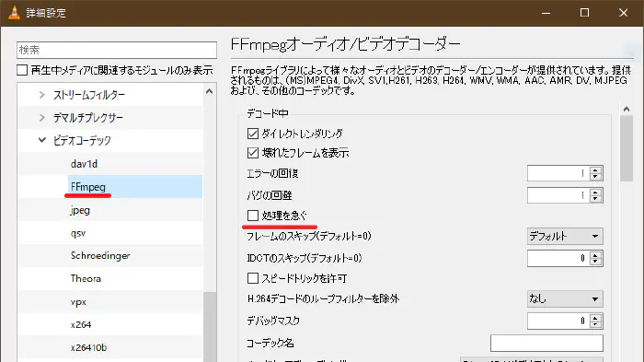Collapse the ビデオコーデック tree node

click(x=42, y=140)
